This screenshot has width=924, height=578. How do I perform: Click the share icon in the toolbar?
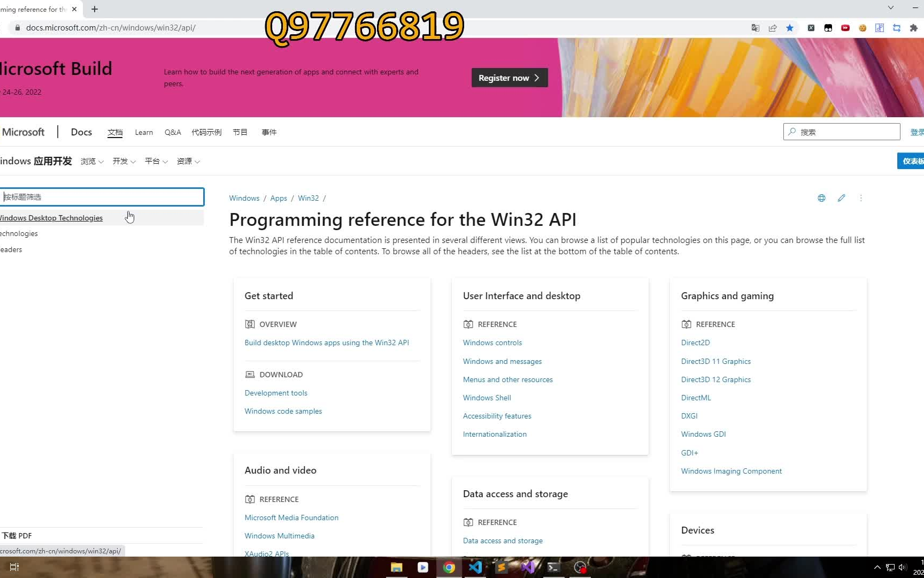point(772,27)
